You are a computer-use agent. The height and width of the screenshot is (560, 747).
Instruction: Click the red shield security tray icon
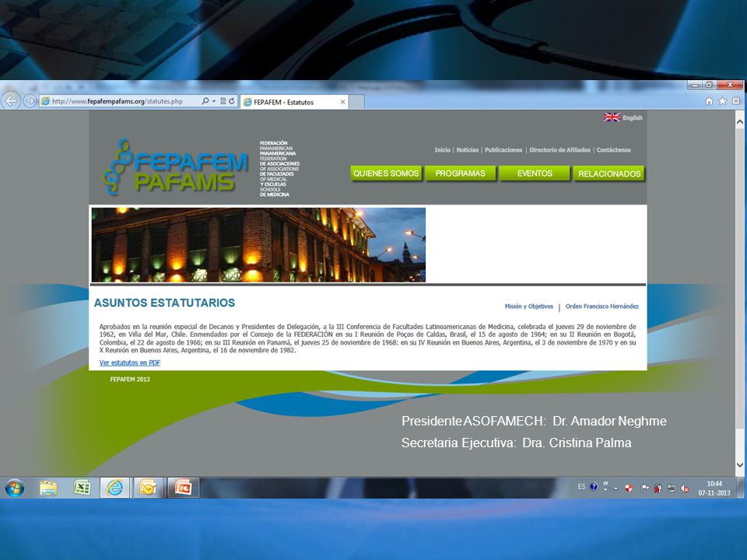(629, 488)
